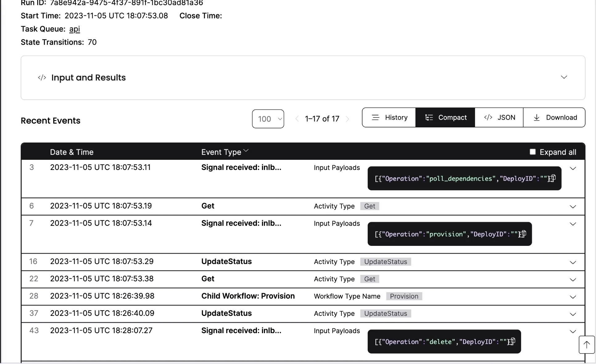
Task: Switch to the JSON view tab
Action: (499, 118)
